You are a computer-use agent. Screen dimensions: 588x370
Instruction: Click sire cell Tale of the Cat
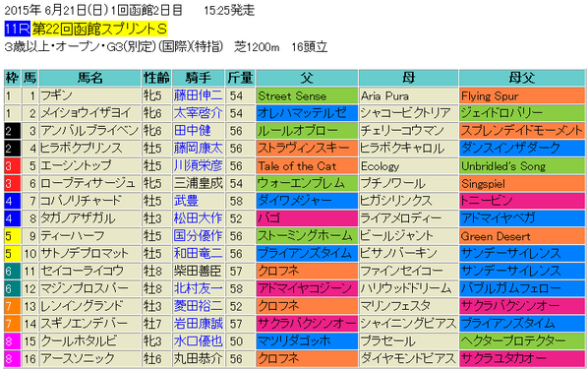point(307,166)
